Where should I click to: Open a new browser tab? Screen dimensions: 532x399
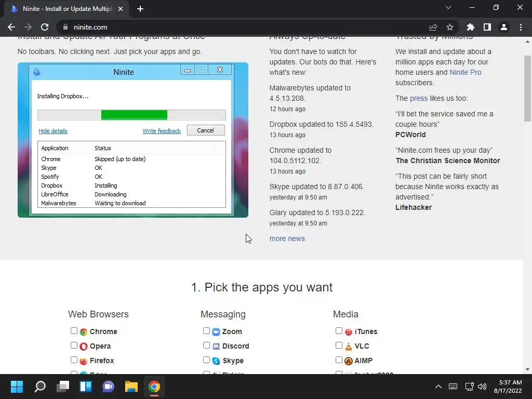[140, 9]
